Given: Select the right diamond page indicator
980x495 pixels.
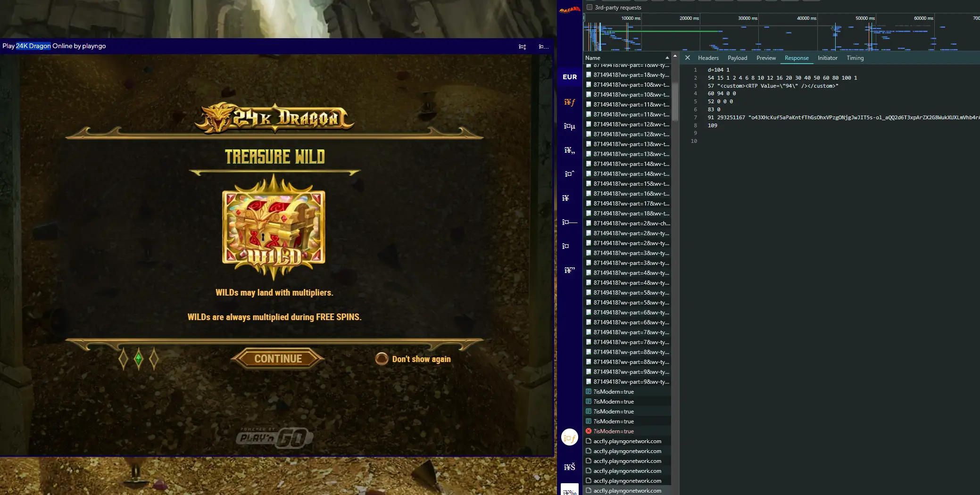Looking at the screenshot, I should (x=153, y=359).
